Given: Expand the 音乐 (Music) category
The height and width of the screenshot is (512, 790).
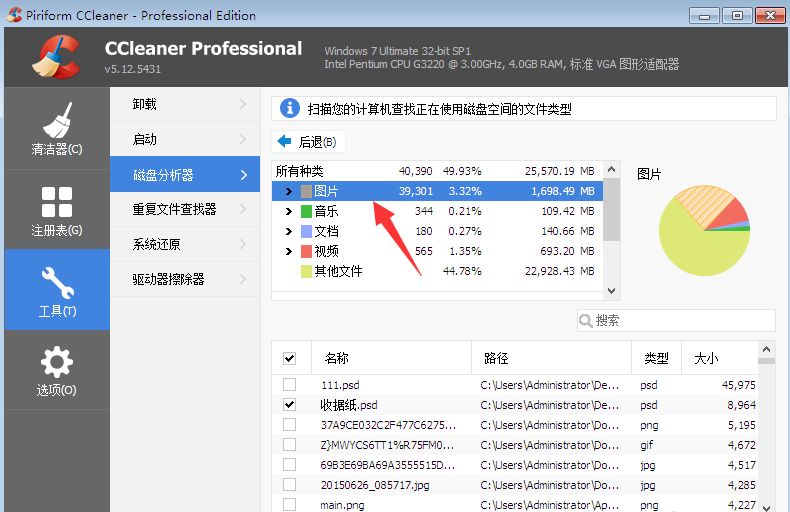Looking at the screenshot, I should click(289, 211).
